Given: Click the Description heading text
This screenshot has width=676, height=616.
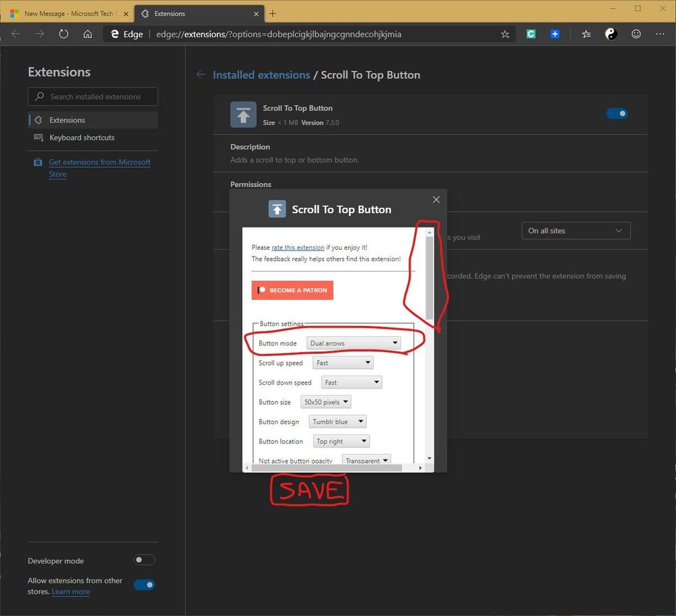Looking at the screenshot, I should [250, 147].
